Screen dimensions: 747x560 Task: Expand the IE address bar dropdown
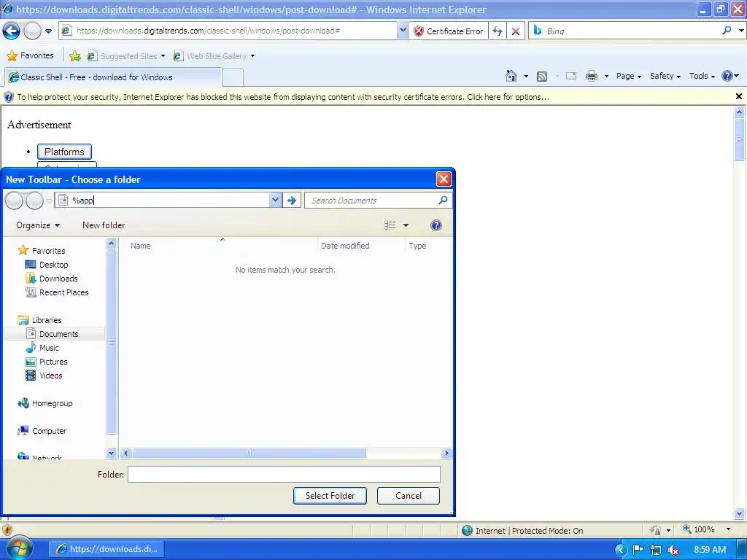click(403, 31)
